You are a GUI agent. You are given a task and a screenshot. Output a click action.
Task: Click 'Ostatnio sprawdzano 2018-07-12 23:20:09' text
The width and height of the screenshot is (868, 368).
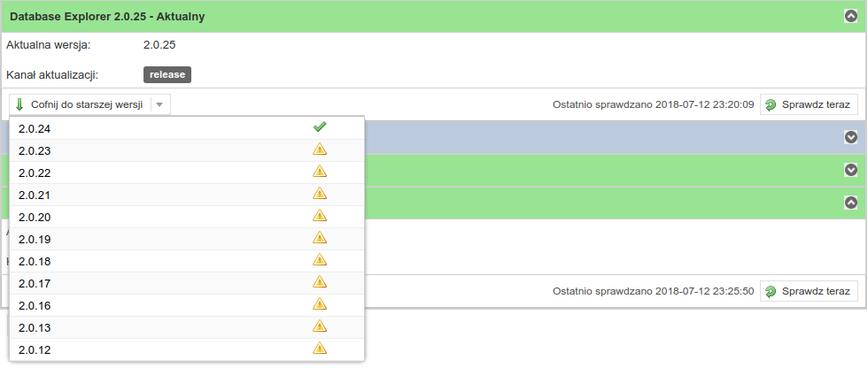[x=654, y=104]
